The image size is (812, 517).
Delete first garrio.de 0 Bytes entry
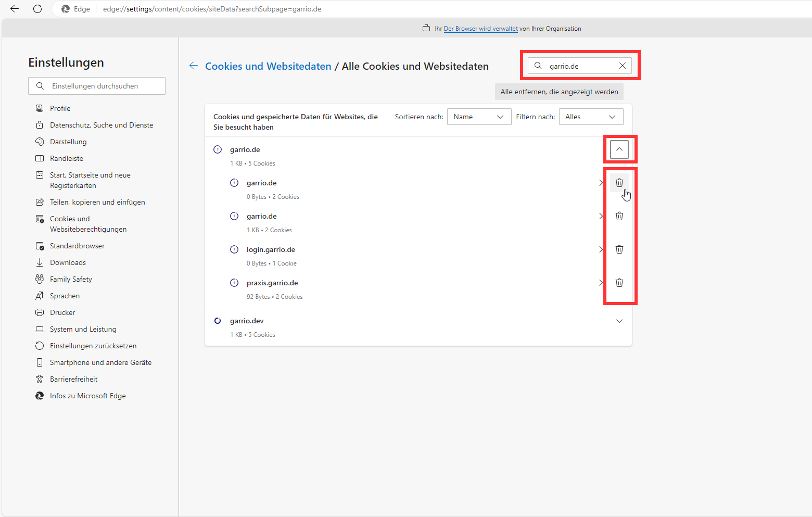619,183
